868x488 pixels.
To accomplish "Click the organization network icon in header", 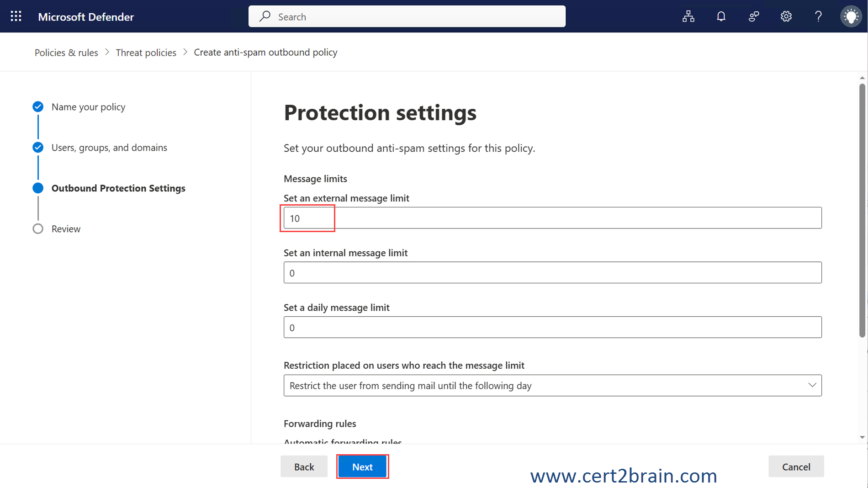I will pyautogui.click(x=688, y=16).
